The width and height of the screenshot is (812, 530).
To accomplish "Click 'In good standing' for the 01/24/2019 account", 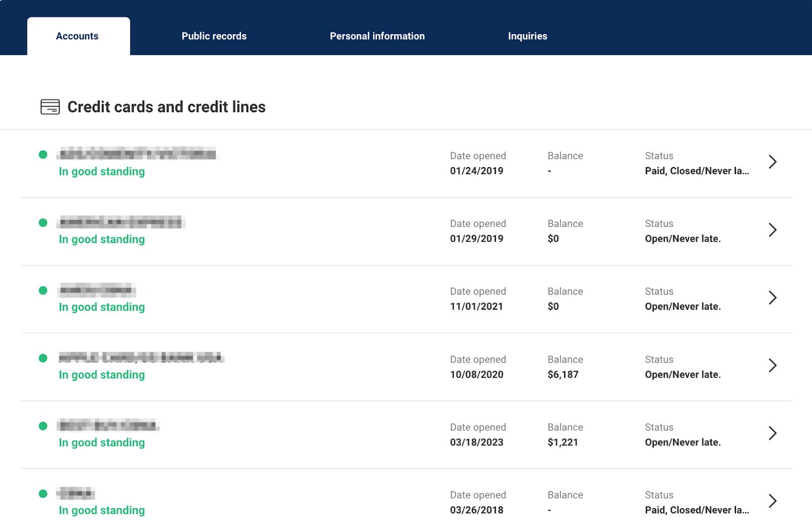I will pyautogui.click(x=101, y=172).
